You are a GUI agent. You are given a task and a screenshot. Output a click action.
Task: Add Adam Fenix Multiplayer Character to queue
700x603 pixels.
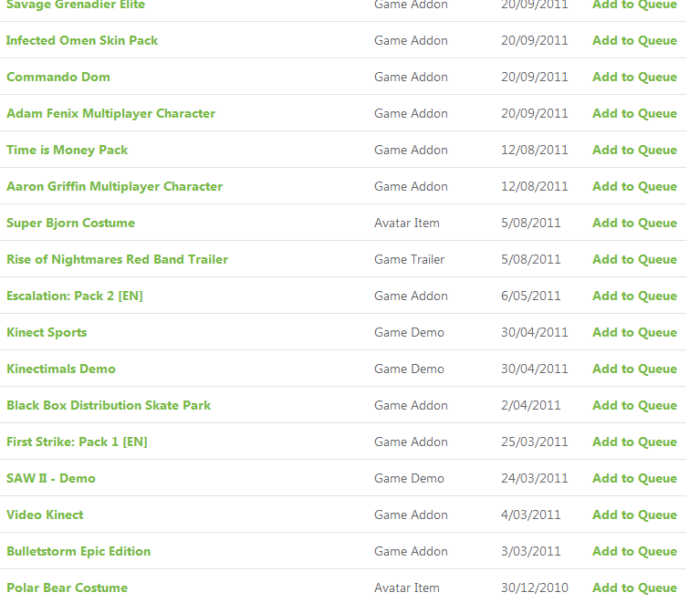coord(634,114)
